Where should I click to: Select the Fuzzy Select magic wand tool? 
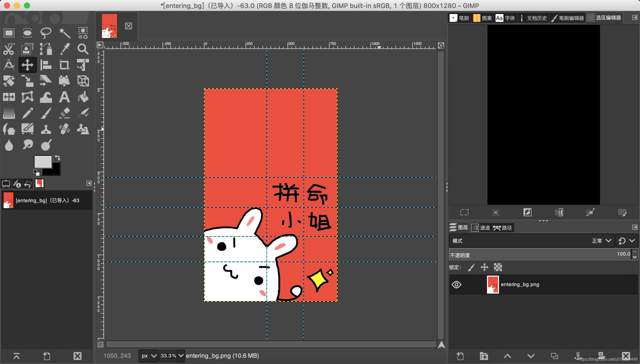pos(64,33)
